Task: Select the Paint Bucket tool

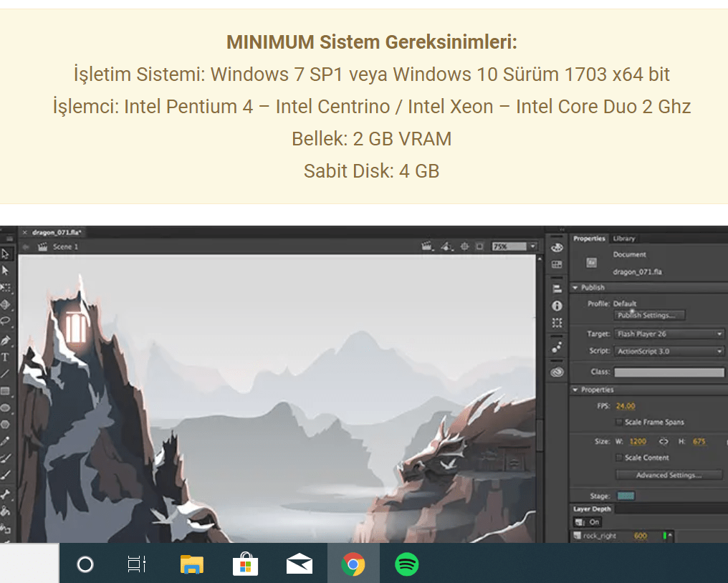Action: click(6, 511)
